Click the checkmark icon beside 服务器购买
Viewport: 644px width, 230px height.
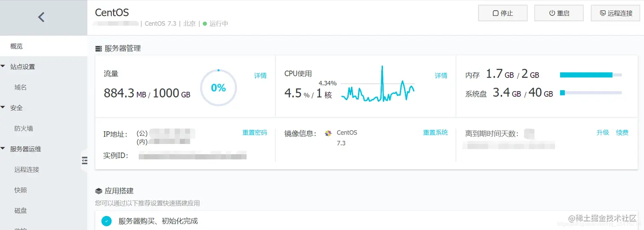pos(106,221)
